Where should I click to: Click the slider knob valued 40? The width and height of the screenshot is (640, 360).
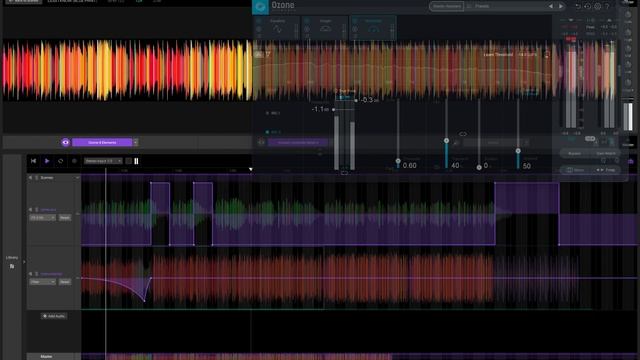coord(446,140)
